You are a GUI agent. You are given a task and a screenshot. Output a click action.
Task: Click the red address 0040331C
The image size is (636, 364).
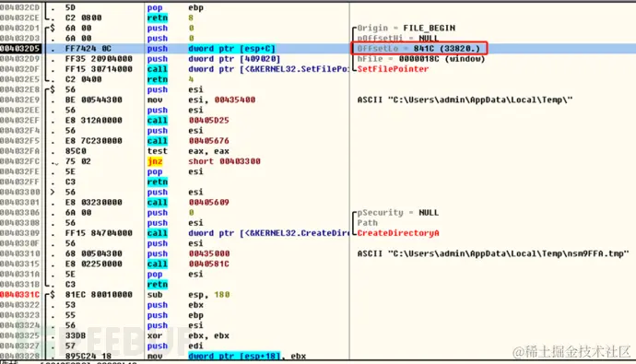(20, 295)
